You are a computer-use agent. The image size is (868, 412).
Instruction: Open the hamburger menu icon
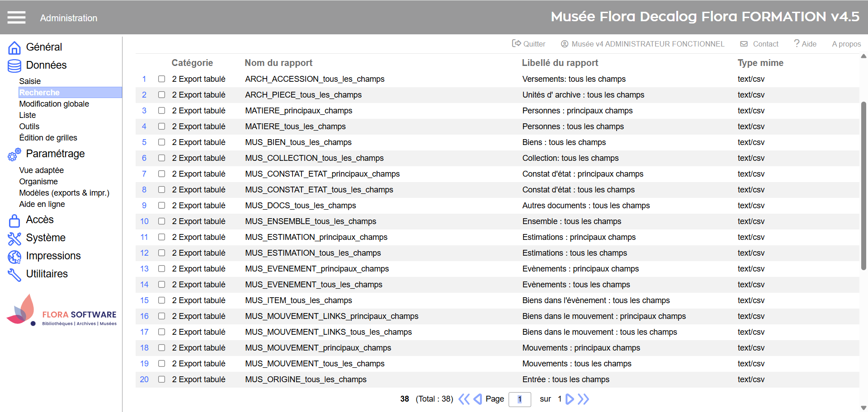click(16, 18)
